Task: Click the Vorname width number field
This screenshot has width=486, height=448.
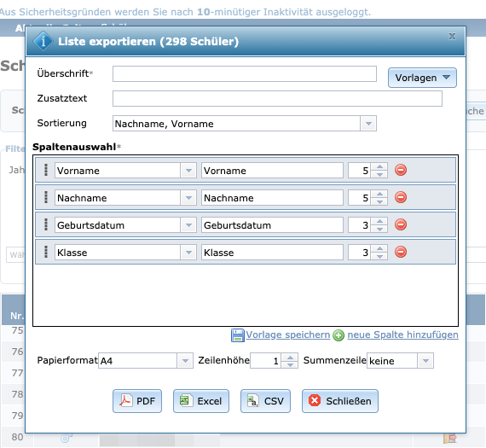Action: click(x=360, y=171)
